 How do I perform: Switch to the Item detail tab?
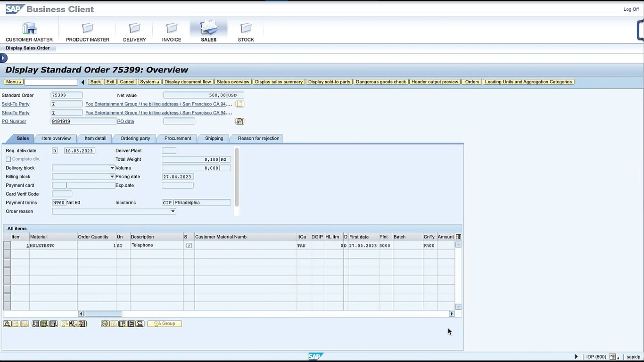click(95, 139)
